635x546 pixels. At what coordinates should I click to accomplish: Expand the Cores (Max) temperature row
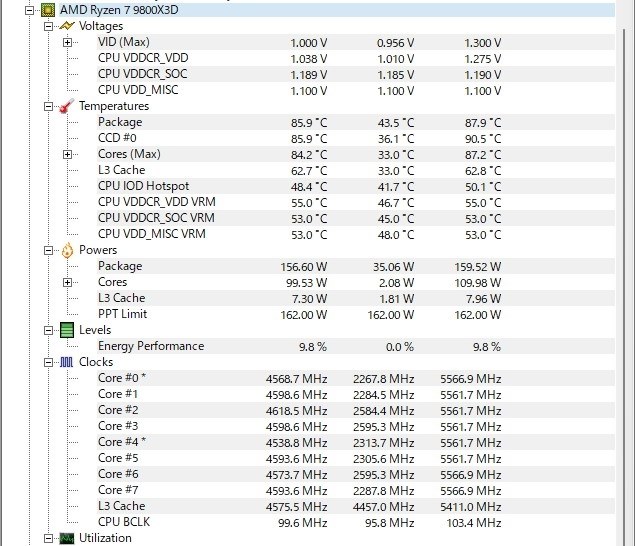click(x=68, y=154)
